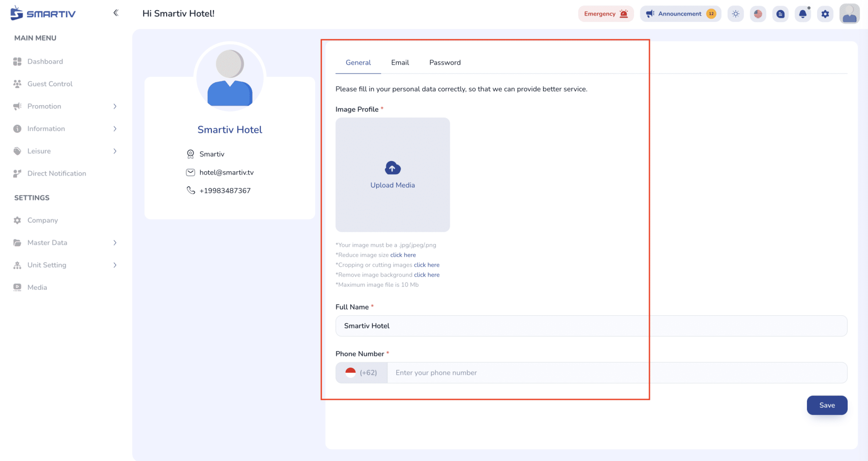
Task: Focus the phone number input field
Action: click(617, 373)
